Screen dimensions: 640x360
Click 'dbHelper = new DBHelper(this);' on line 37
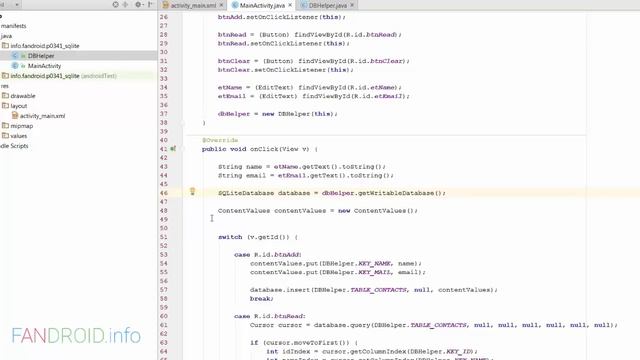point(278,114)
